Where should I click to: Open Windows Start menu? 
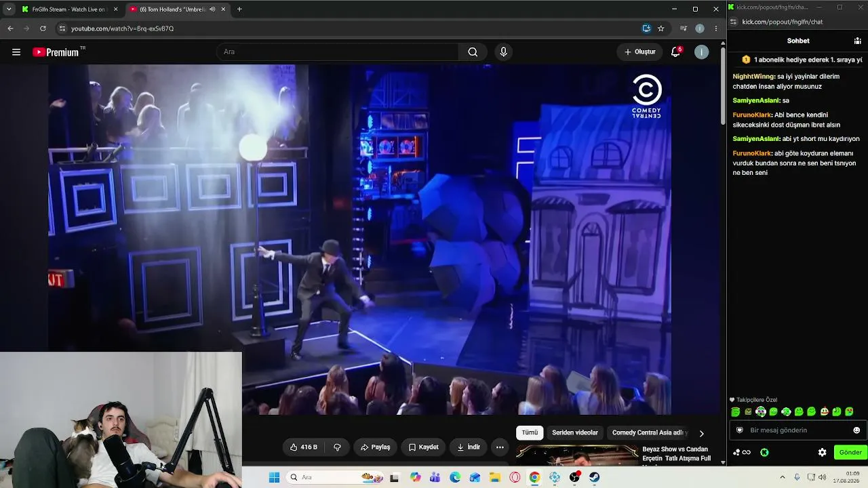[x=274, y=478]
